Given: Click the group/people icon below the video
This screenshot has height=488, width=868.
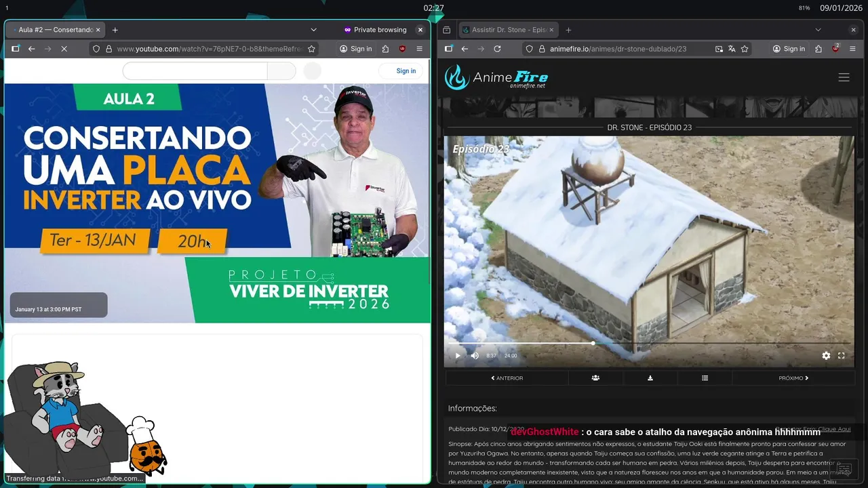Looking at the screenshot, I should click(x=595, y=378).
